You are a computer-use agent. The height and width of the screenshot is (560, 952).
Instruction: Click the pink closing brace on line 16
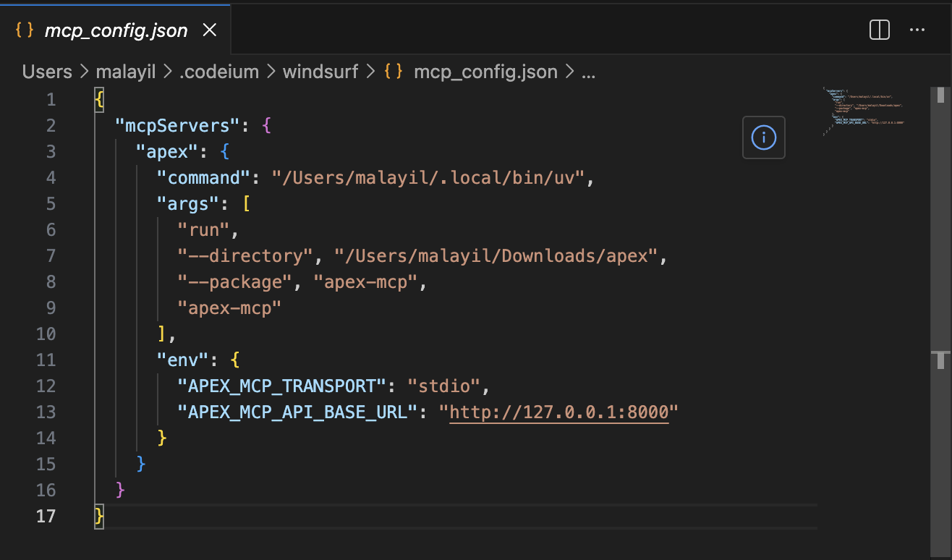[121, 490]
